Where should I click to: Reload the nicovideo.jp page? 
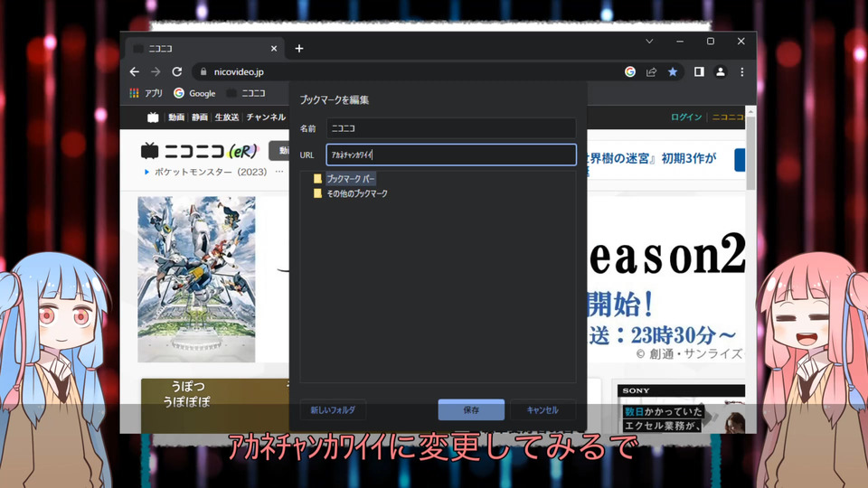[176, 72]
